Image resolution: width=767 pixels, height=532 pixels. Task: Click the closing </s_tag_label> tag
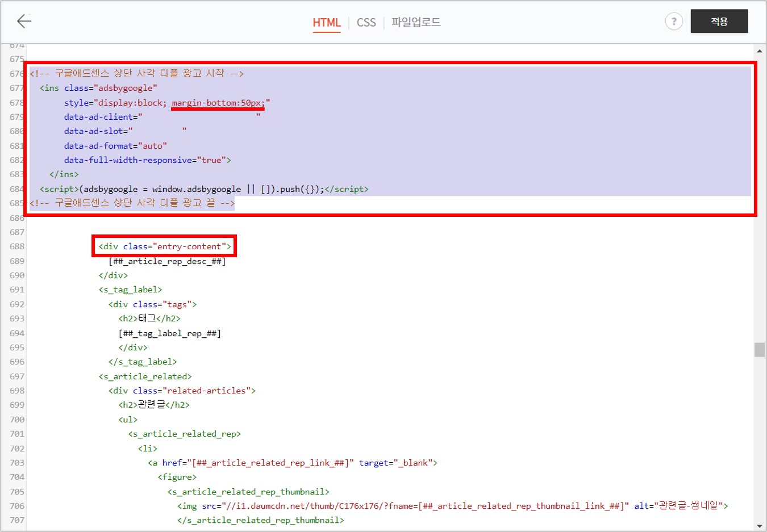point(143,362)
